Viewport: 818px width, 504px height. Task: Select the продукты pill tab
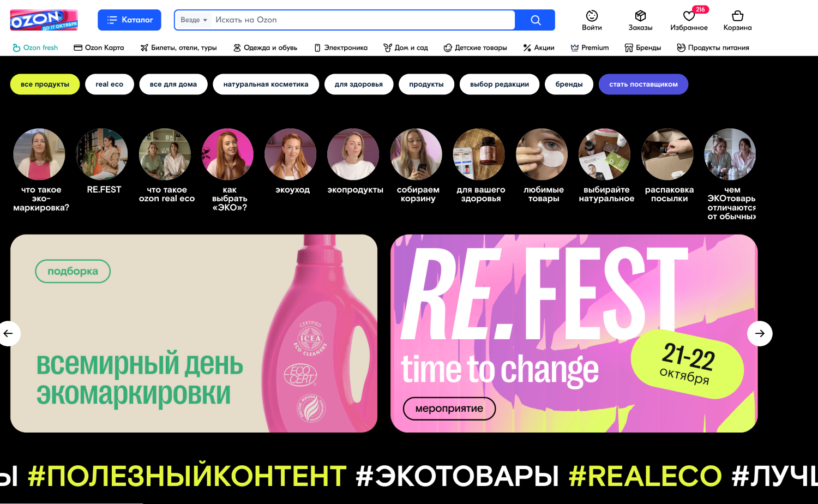tap(426, 84)
